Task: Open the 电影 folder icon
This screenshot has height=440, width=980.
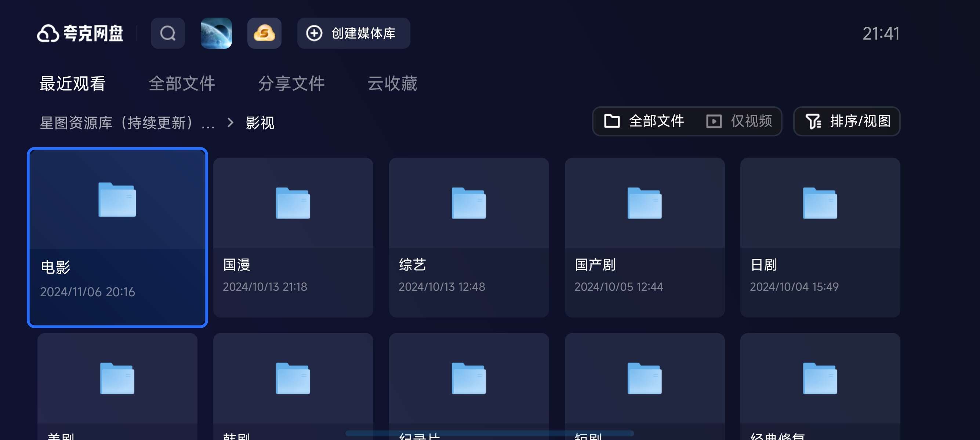Action: tap(117, 199)
